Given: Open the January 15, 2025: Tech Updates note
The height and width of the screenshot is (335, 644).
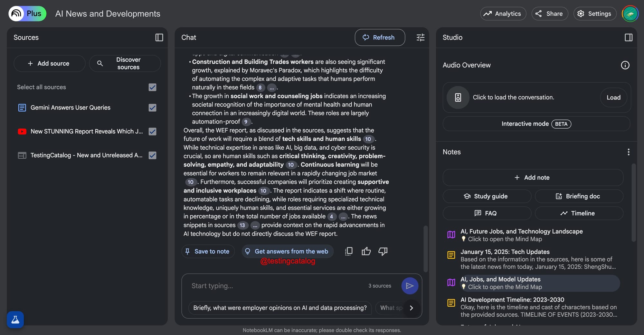Looking at the screenshot, I should 533,259.
